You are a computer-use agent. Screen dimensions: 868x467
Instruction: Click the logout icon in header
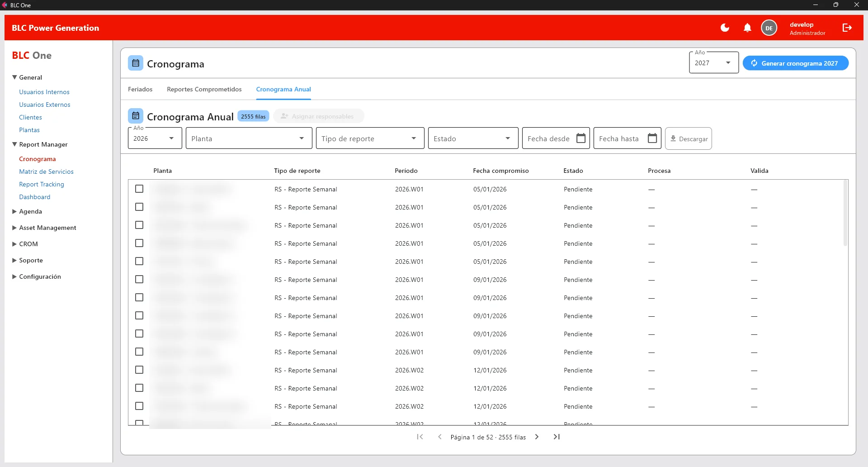pyautogui.click(x=847, y=28)
